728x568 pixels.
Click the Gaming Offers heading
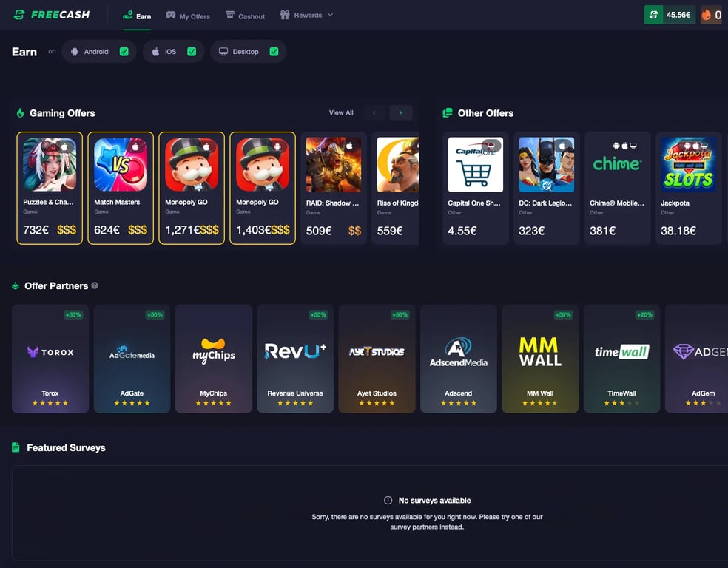pyautogui.click(x=62, y=113)
